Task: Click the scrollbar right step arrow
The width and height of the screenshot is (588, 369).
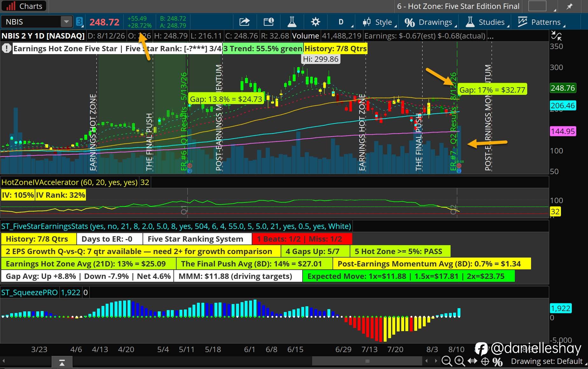Action: coord(436,361)
